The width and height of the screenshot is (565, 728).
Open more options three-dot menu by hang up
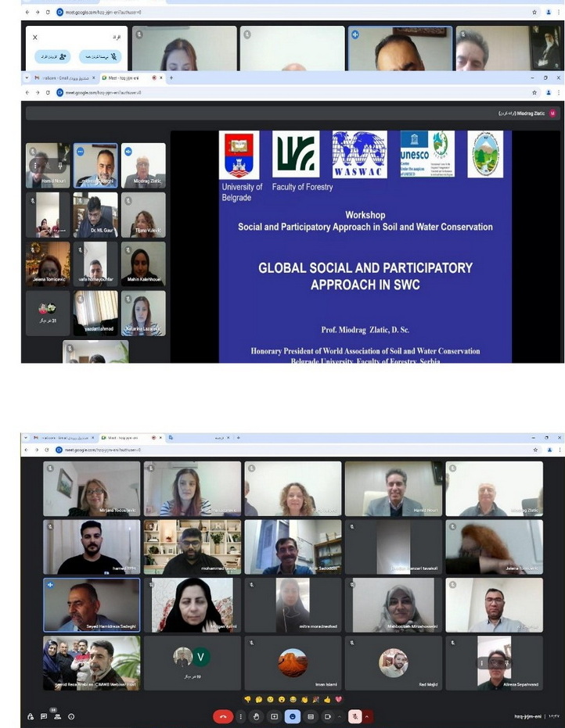(x=240, y=716)
